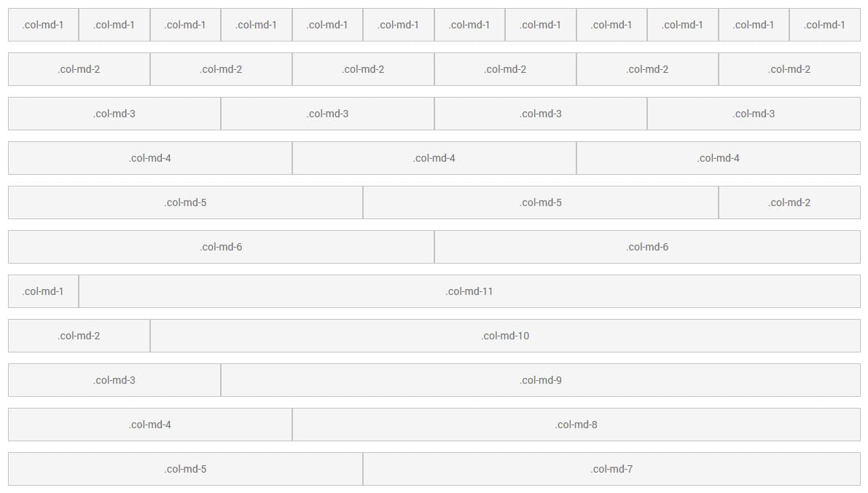The height and width of the screenshot is (493, 868).
Task: Select the leftmost .col-md-3 in the four-column row
Action: pyautogui.click(x=114, y=114)
